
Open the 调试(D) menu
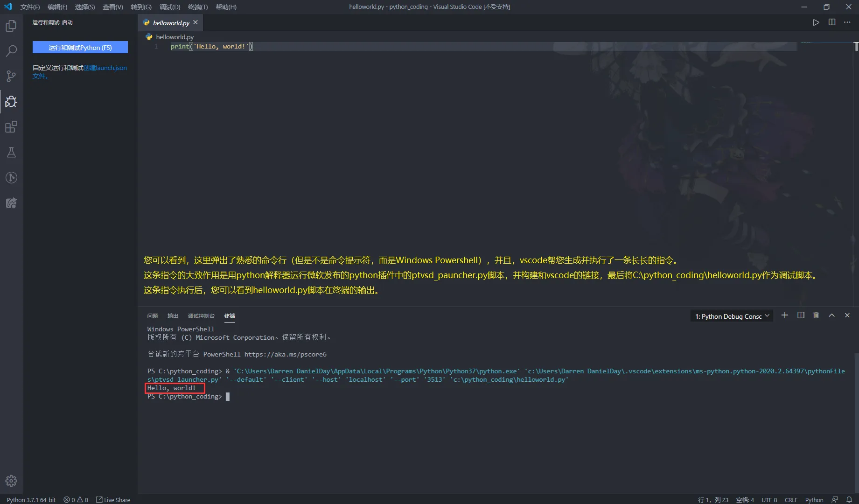(170, 7)
